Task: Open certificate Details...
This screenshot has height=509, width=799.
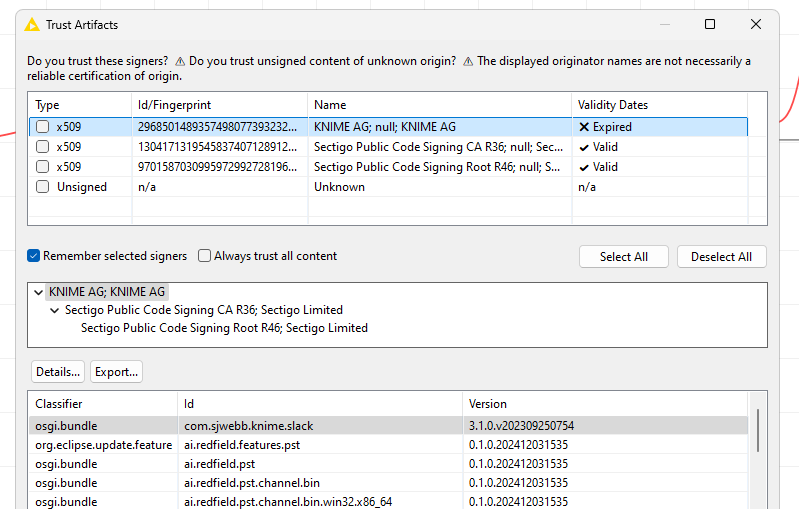Action: coord(58,372)
